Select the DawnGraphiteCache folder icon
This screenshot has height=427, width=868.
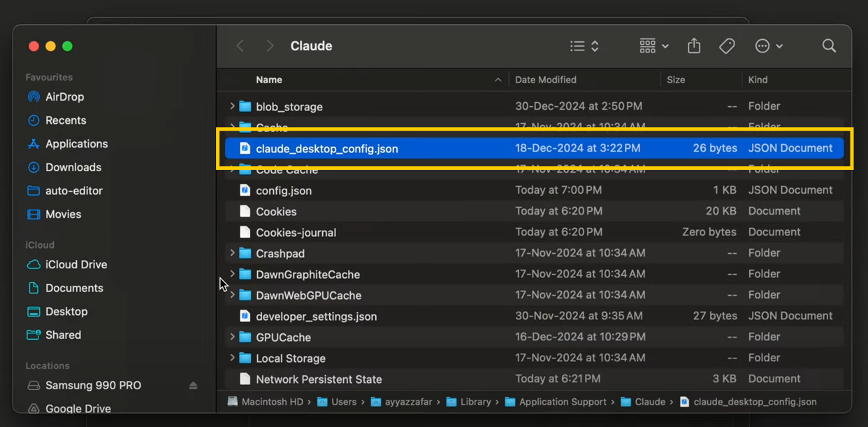pos(245,274)
